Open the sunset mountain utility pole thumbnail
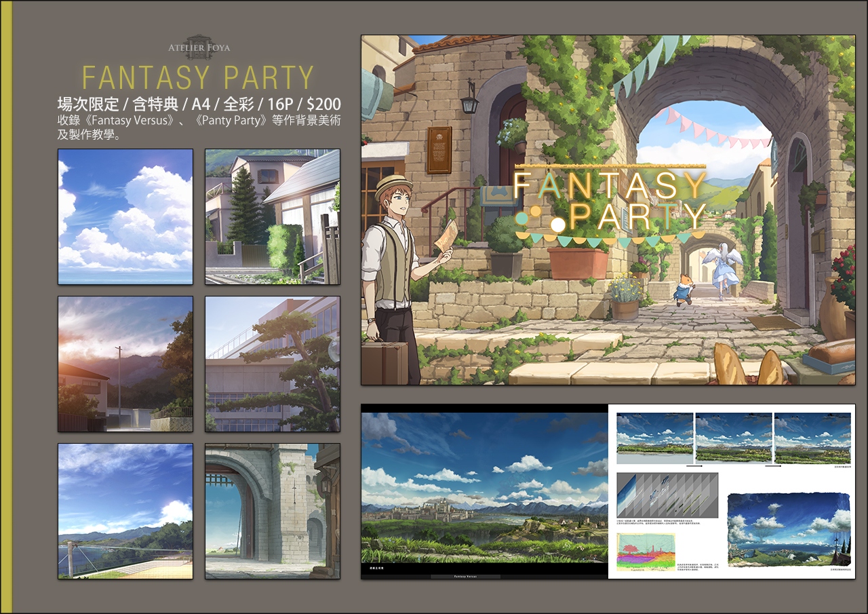This screenshot has width=868, height=614. pos(125,364)
